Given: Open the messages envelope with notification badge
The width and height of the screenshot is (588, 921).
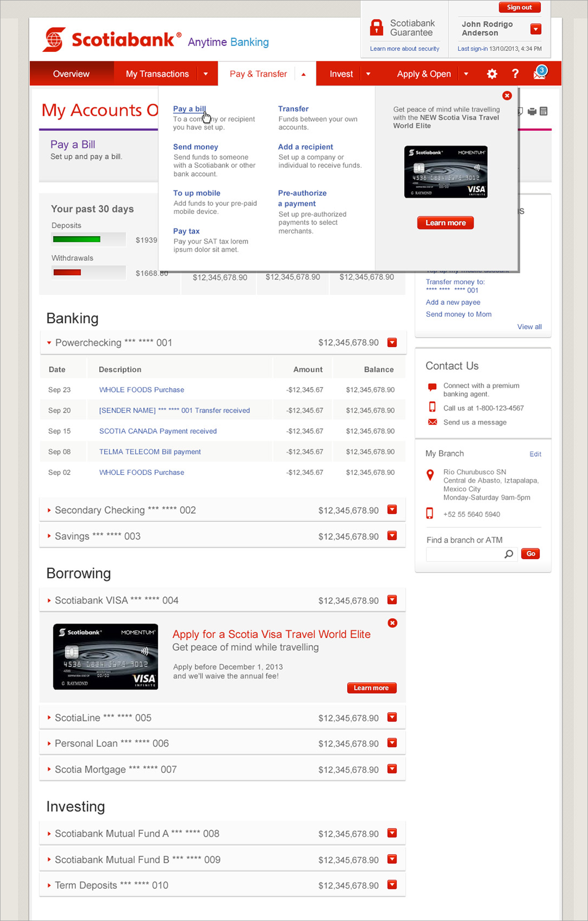Looking at the screenshot, I should [539, 74].
